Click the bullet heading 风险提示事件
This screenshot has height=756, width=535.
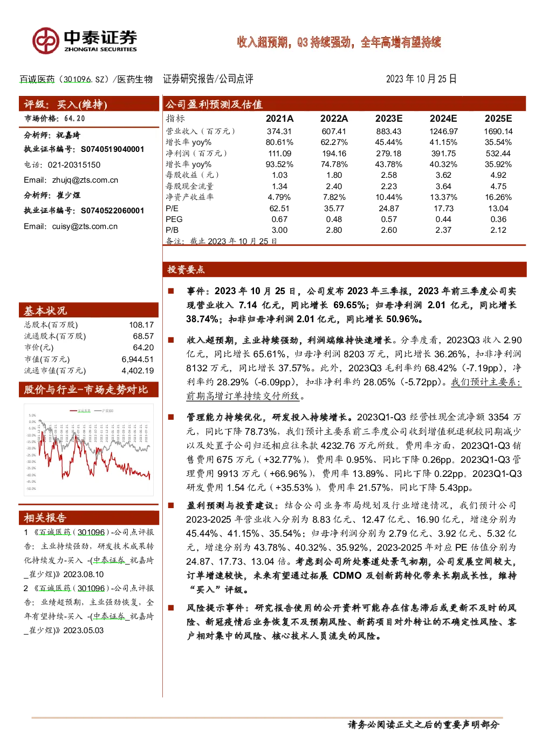218,608
